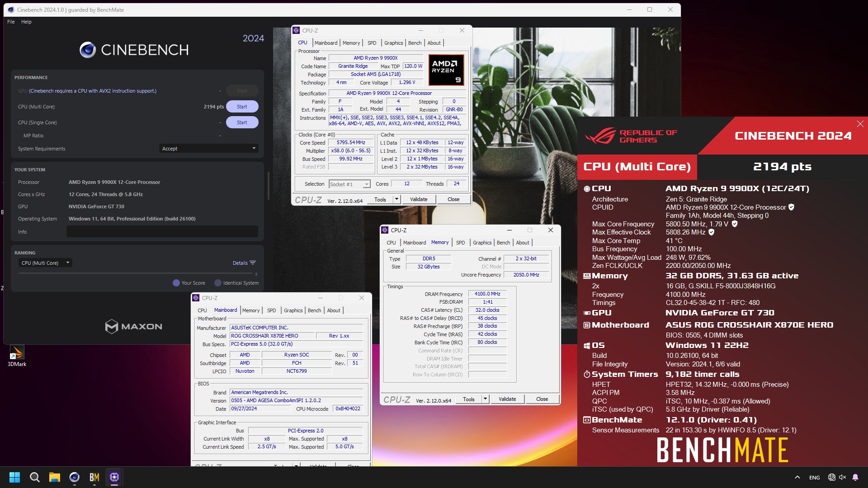The image size is (868, 488).
Task: Open Graphics tab in CPU-Z Memory window
Action: pos(482,243)
